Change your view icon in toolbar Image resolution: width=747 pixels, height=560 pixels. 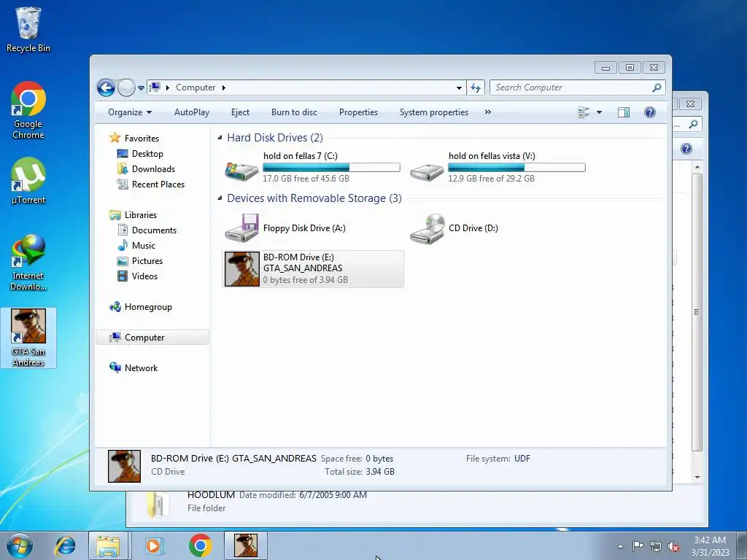(584, 112)
